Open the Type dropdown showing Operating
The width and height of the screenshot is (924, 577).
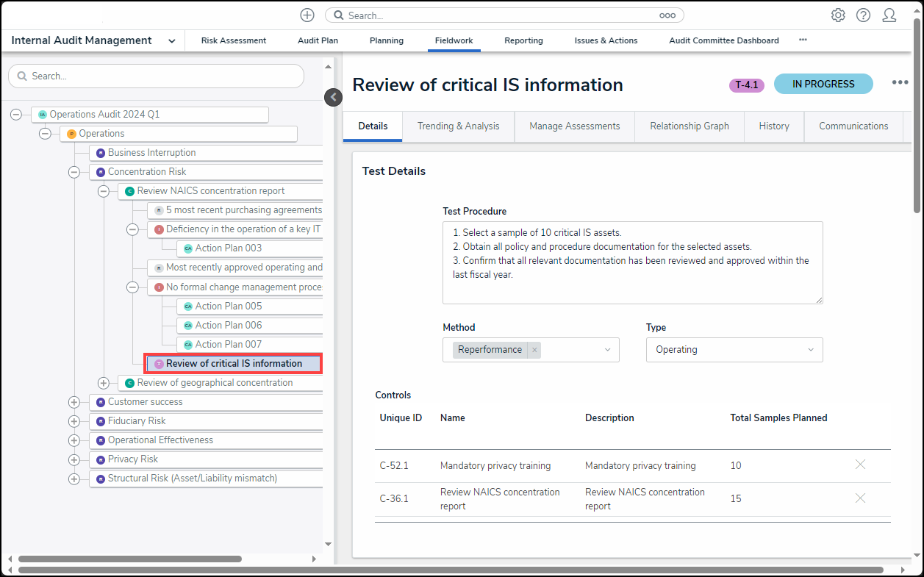click(x=734, y=350)
